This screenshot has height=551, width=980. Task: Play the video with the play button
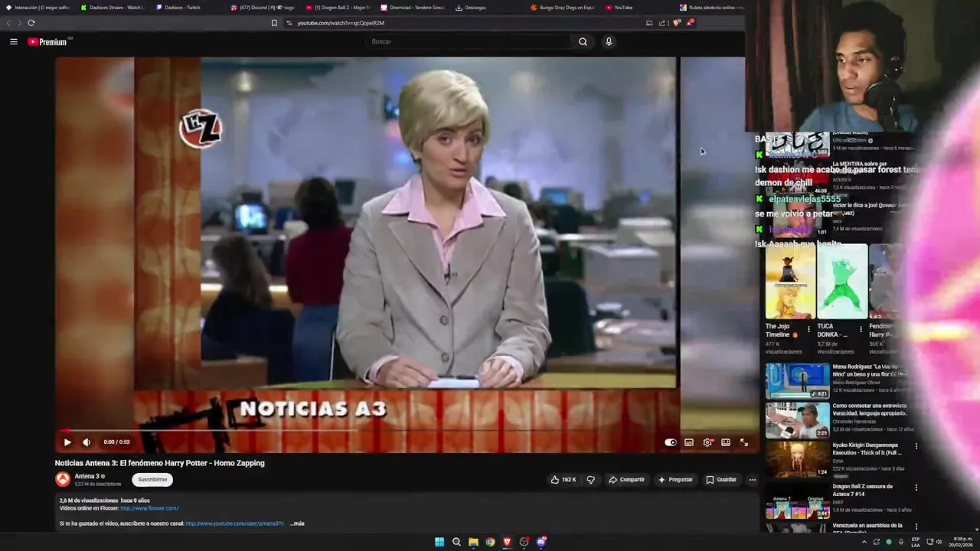(x=67, y=442)
